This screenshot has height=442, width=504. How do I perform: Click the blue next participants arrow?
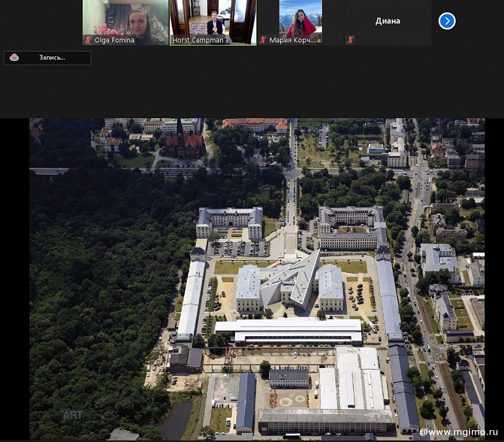tap(447, 21)
